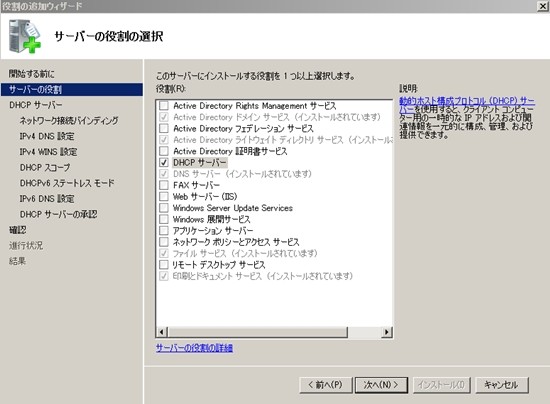Viewport: 550px width, 404px height.
Task: Click left scroll arrow of roles list
Action: pos(162,332)
